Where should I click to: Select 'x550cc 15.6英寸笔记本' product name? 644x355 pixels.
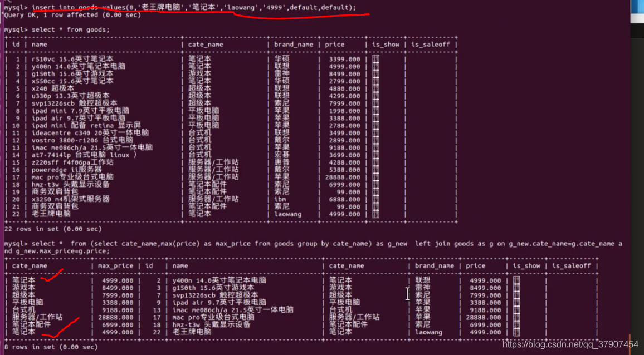pos(72,81)
